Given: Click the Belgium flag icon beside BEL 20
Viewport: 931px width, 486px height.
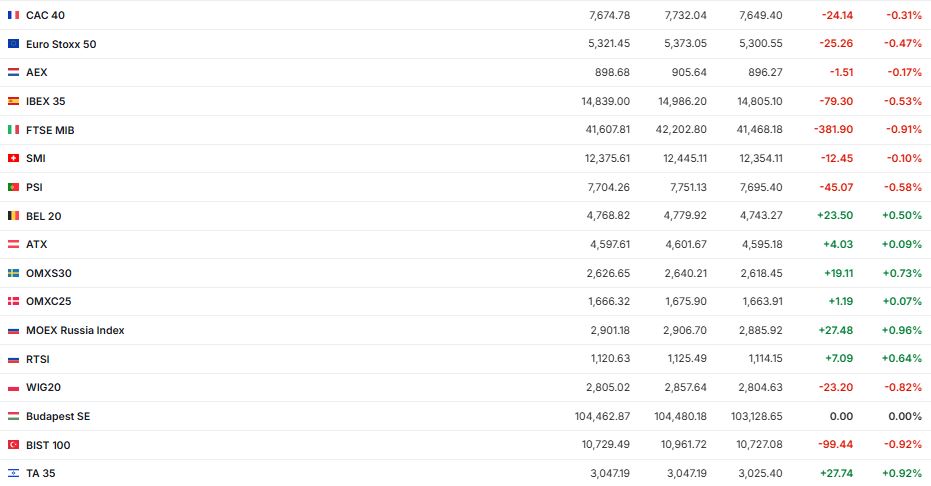Looking at the screenshot, I should (13, 216).
